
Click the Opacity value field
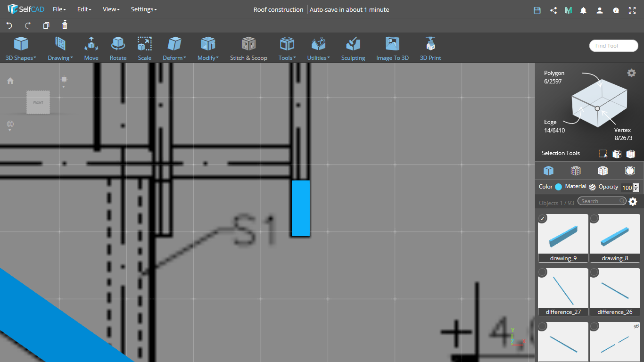point(627,187)
